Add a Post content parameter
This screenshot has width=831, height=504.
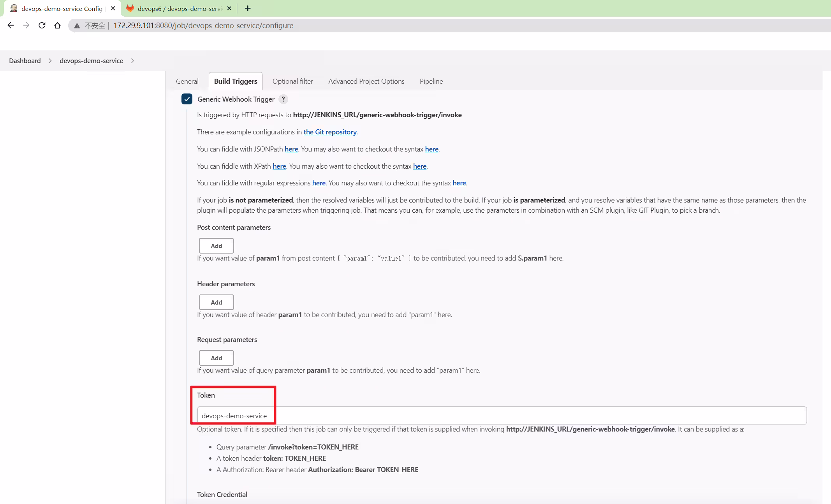click(x=217, y=246)
